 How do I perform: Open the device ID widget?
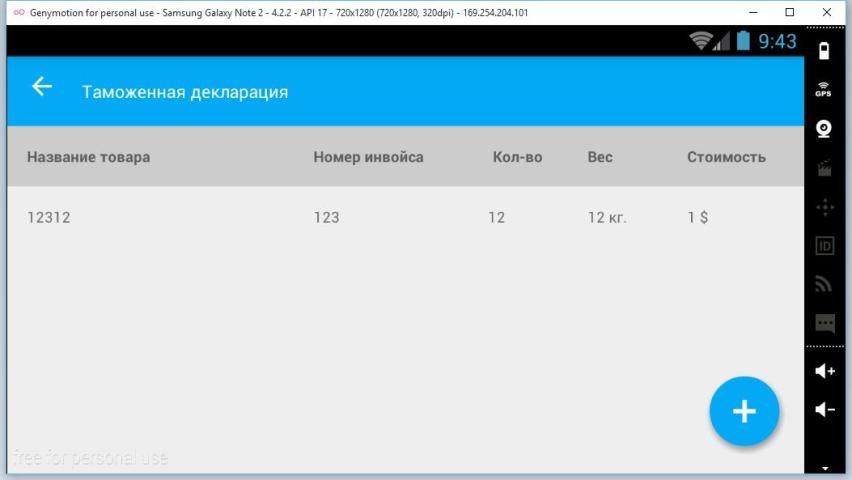824,246
